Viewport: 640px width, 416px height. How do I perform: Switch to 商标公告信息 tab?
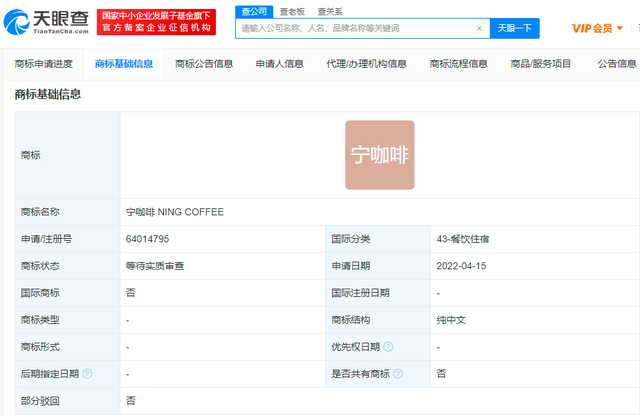tap(204, 64)
